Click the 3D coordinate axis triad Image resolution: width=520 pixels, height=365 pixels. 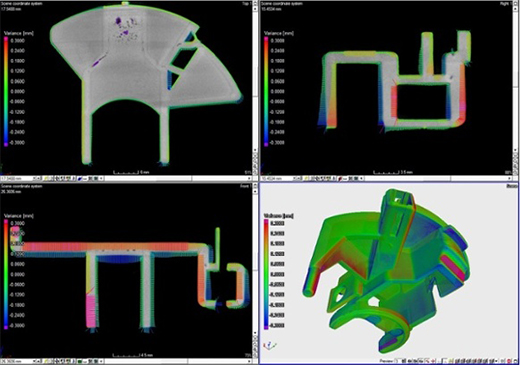pyautogui.click(x=269, y=346)
